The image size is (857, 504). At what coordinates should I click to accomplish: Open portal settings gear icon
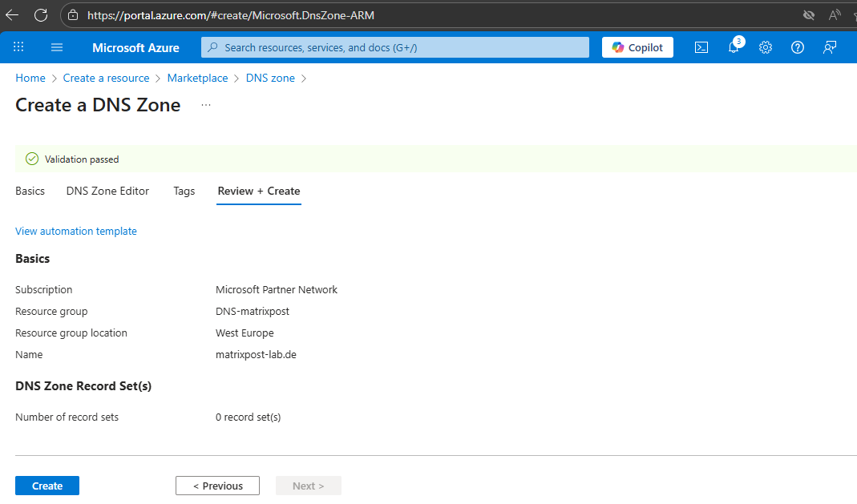coord(766,47)
